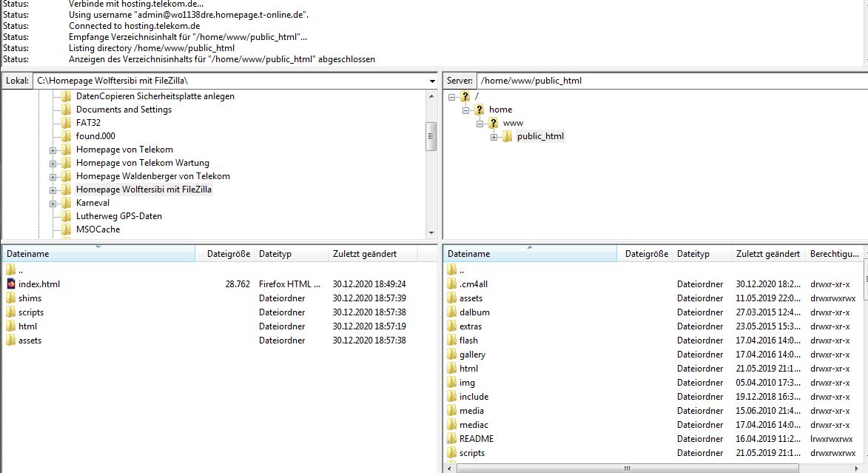Click the question-mark icon beside home folder

click(480, 110)
